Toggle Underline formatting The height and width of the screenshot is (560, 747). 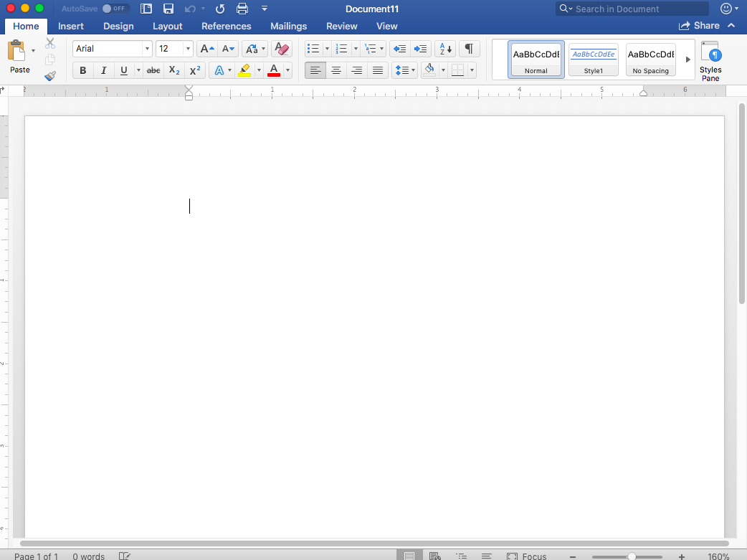click(x=124, y=70)
